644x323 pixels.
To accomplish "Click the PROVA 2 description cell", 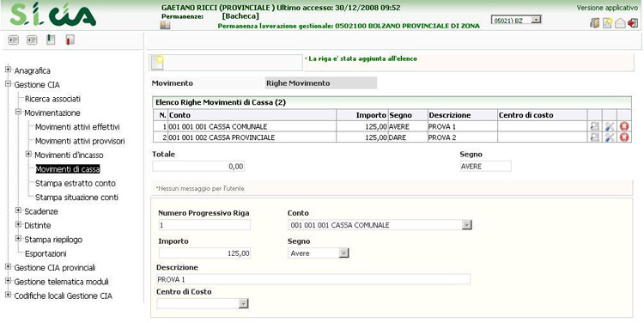I will point(463,137).
